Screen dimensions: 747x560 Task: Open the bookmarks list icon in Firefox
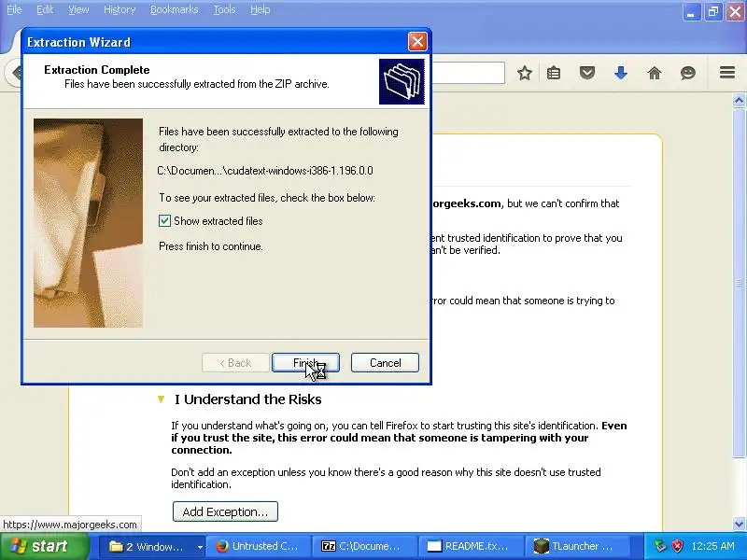554,73
